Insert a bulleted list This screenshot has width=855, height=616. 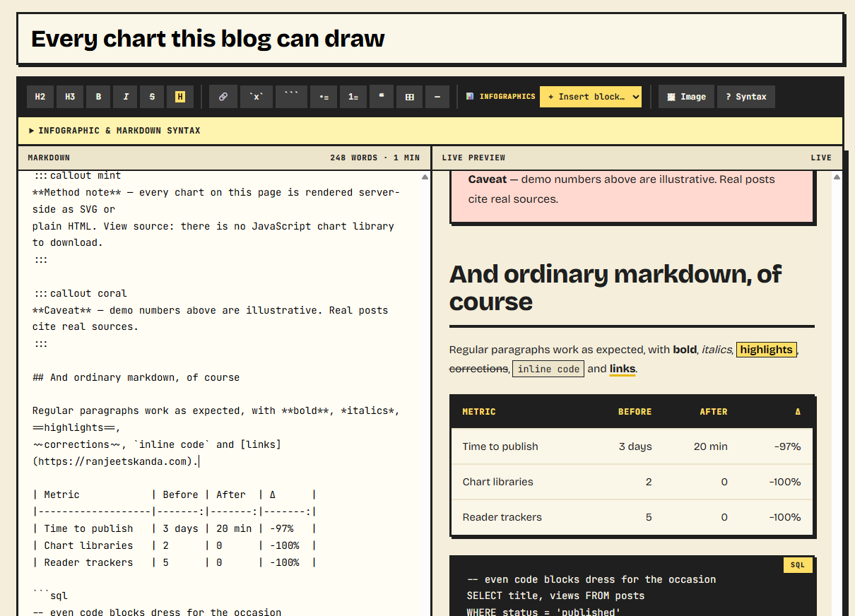(x=324, y=97)
